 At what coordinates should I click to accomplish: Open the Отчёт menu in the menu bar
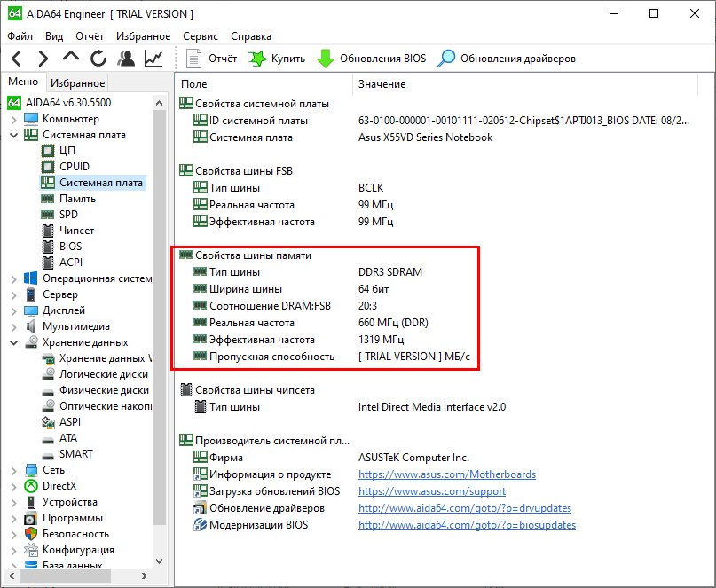[x=90, y=36]
